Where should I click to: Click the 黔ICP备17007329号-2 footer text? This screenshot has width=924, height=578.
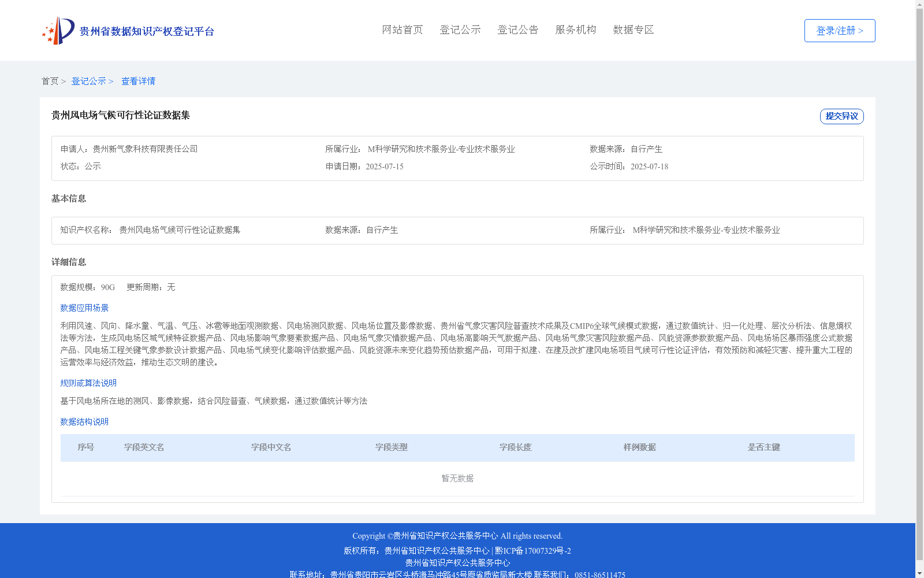click(x=533, y=551)
